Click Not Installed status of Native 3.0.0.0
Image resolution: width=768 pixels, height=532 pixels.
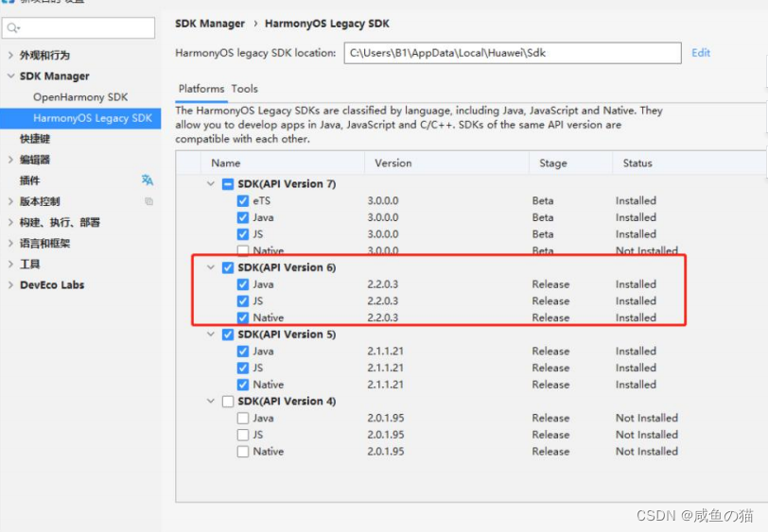(x=647, y=250)
